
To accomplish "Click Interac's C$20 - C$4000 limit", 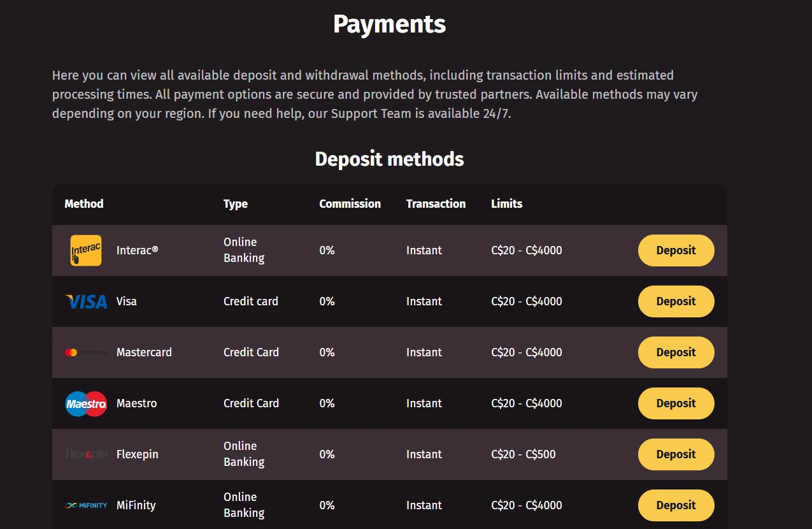I will click(x=527, y=250).
